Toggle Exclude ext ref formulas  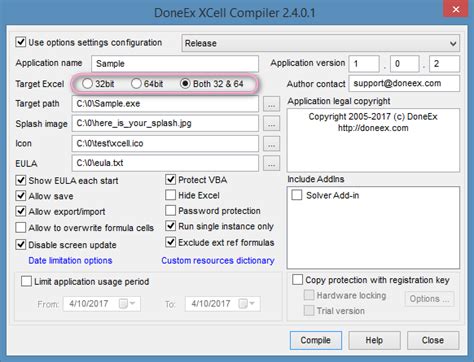(x=171, y=242)
